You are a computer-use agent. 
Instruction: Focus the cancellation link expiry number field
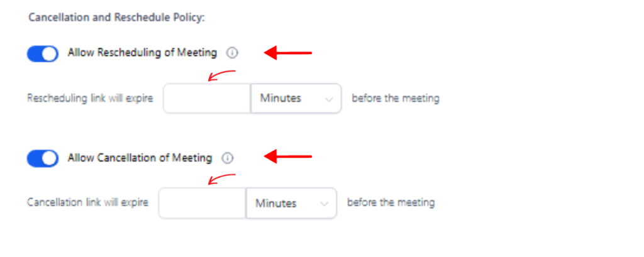(x=203, y=203)
